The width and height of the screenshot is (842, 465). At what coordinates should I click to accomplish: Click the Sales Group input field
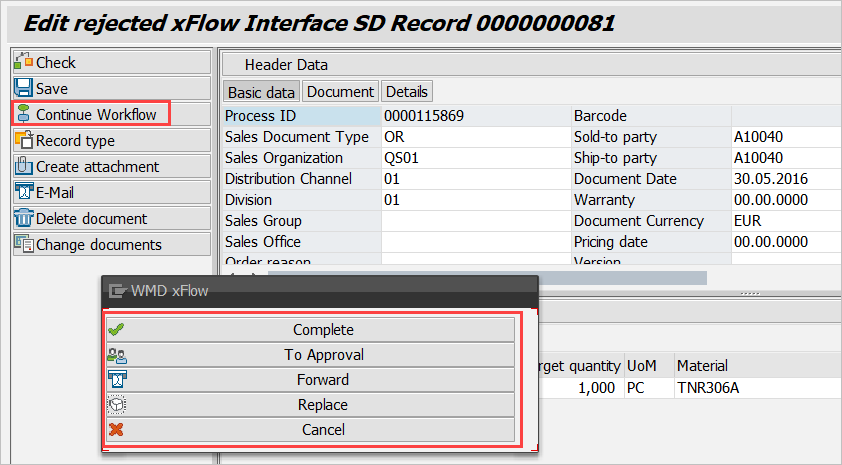point(474,221)
